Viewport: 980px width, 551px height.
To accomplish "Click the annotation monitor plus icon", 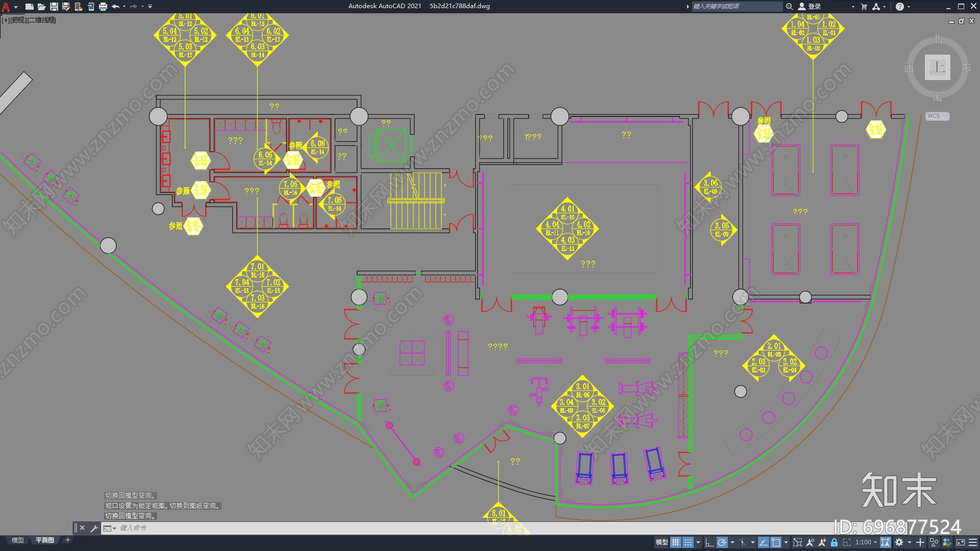I will point(920,542).
